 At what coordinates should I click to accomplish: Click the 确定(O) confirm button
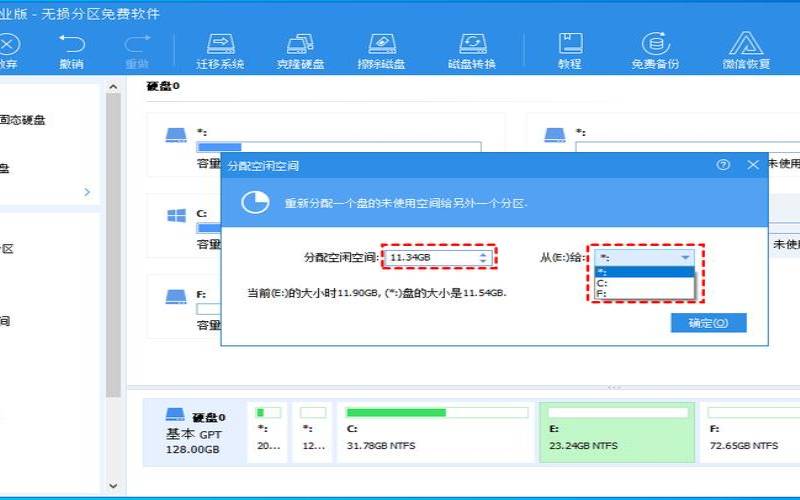[x=709, y=323]
